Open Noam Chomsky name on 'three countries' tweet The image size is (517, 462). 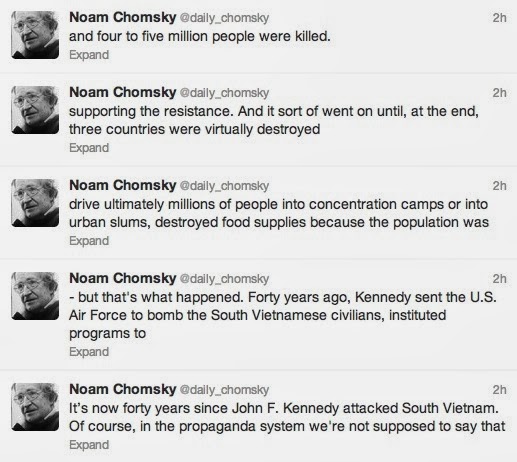(123, 93)
